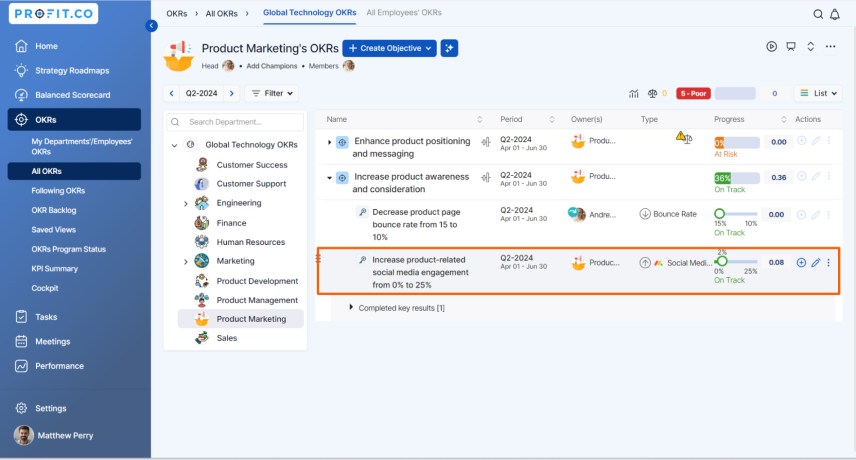Open Cockpit view
The image size is (856, 460).
(45, 288)
